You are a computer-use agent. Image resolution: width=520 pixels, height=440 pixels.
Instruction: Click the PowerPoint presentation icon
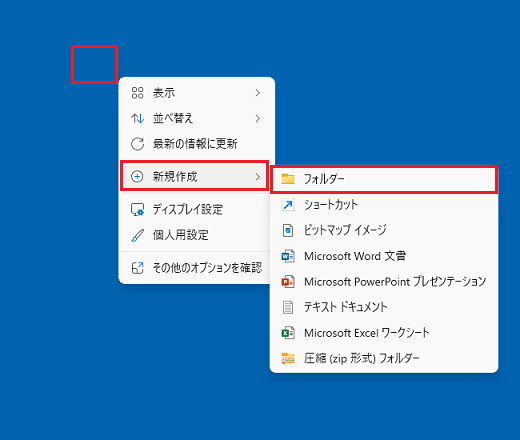(x=288, y=282)
